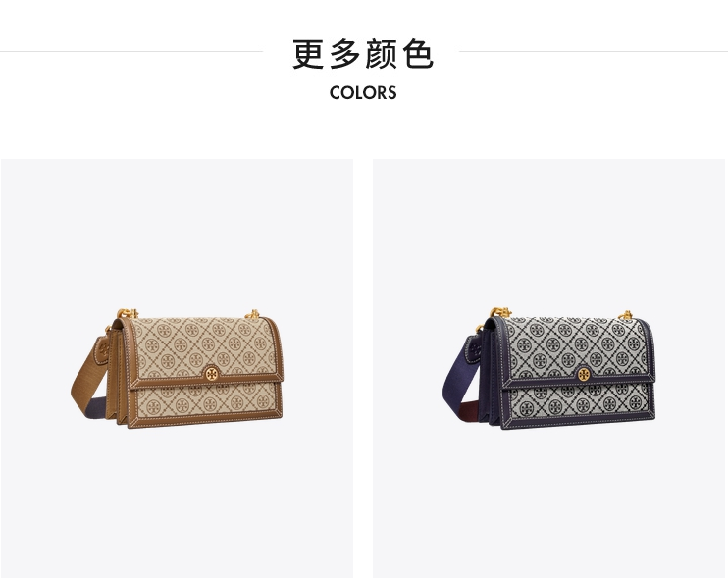Click the 更多颜色 heading
This screenshot has height=580, width=728.
point(363,54)
